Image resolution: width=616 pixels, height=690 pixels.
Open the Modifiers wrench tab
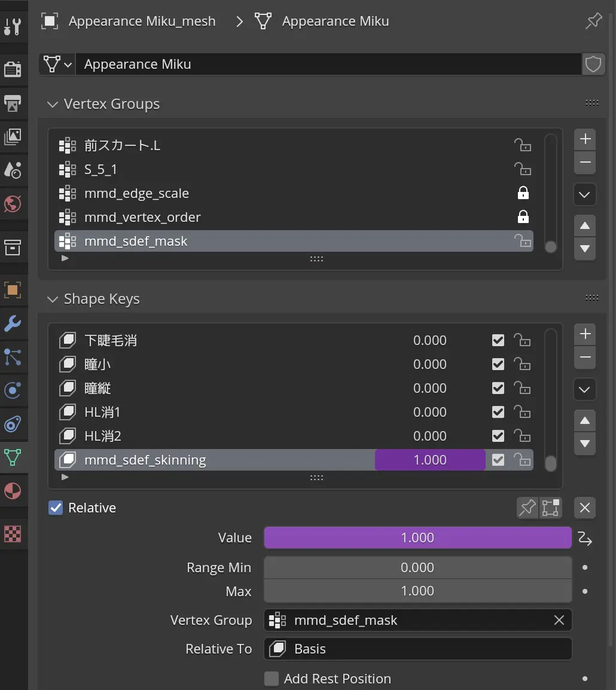tap(13, 323)
